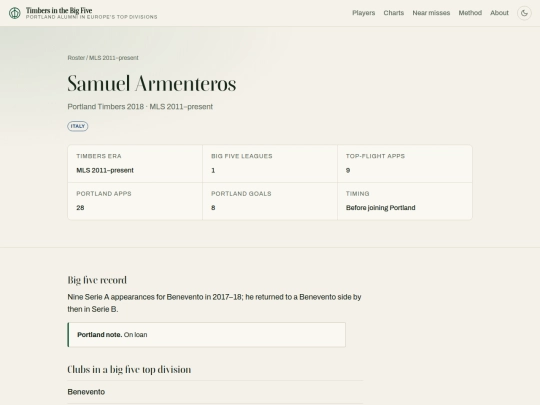The width and height of the screenshot is (540, 405).
Task: Follow the Roster breadcrumb link
Action: pos(76,58)
